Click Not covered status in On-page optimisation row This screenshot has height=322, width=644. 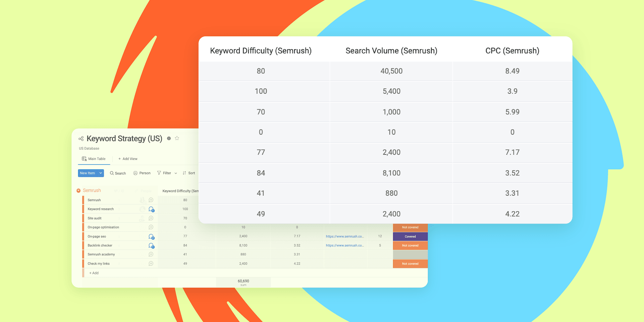click(410, 227)
